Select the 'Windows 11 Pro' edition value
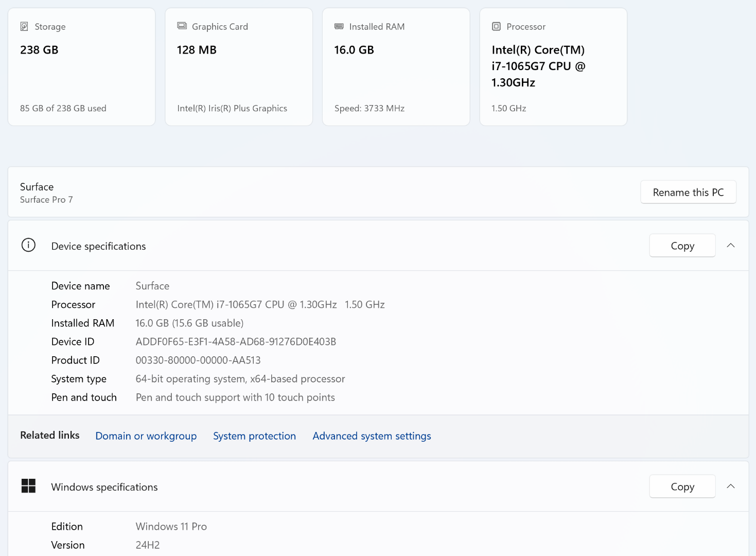The image size is (756, 556). point(171,527)
